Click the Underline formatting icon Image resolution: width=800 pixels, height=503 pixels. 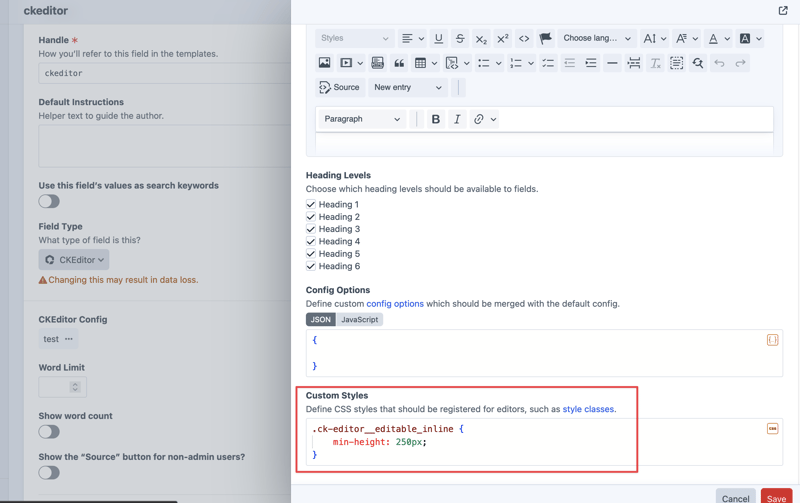[x=438, y=39]
